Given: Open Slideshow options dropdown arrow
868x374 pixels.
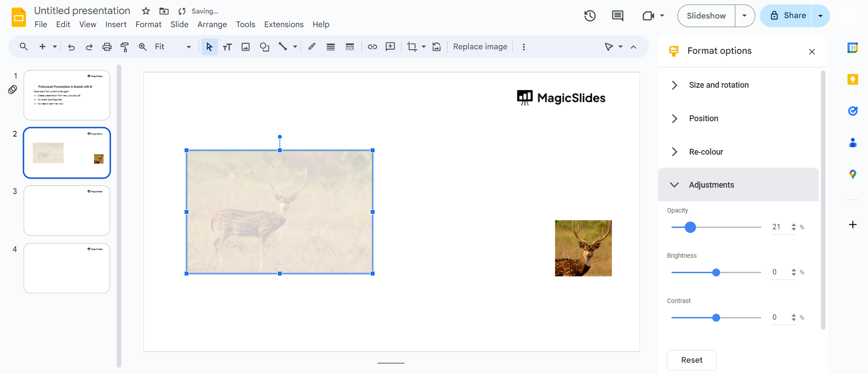Looking at the screenshot, I should tap(744, 16).
